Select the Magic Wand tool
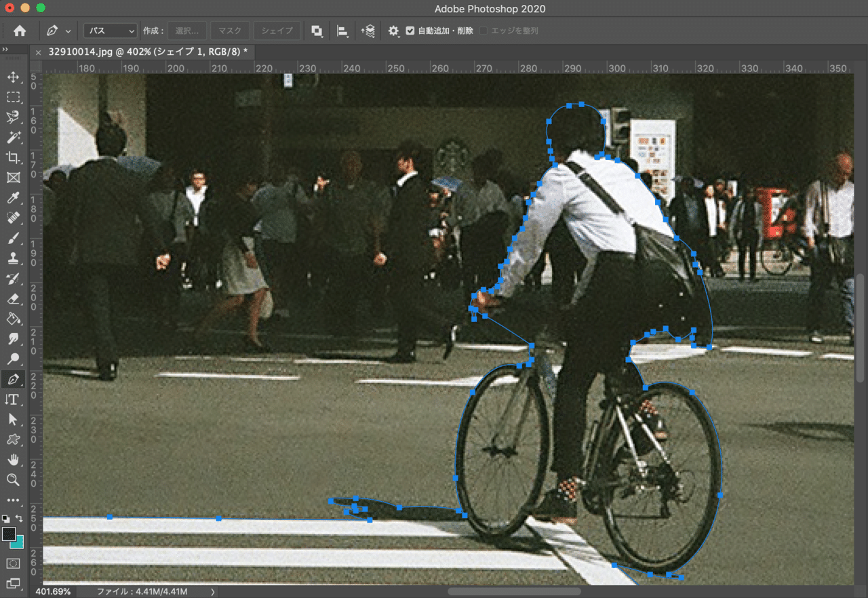The image size is (868, 598). click(x=13, y=138)
